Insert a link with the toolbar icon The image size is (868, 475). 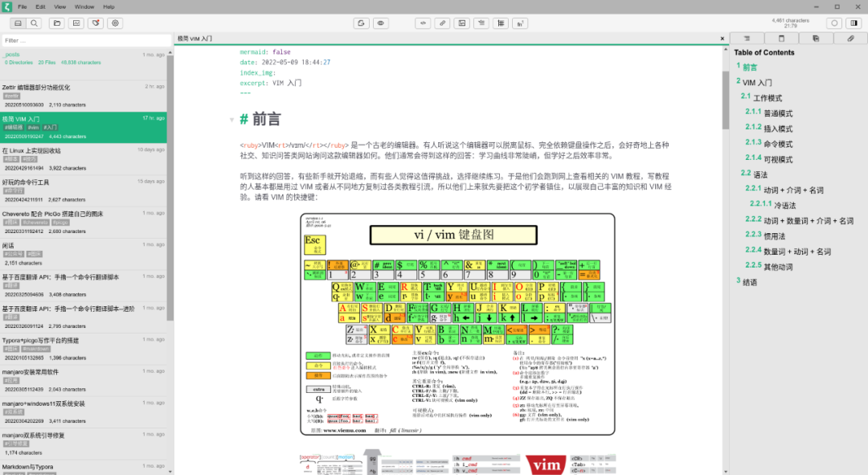442,23
